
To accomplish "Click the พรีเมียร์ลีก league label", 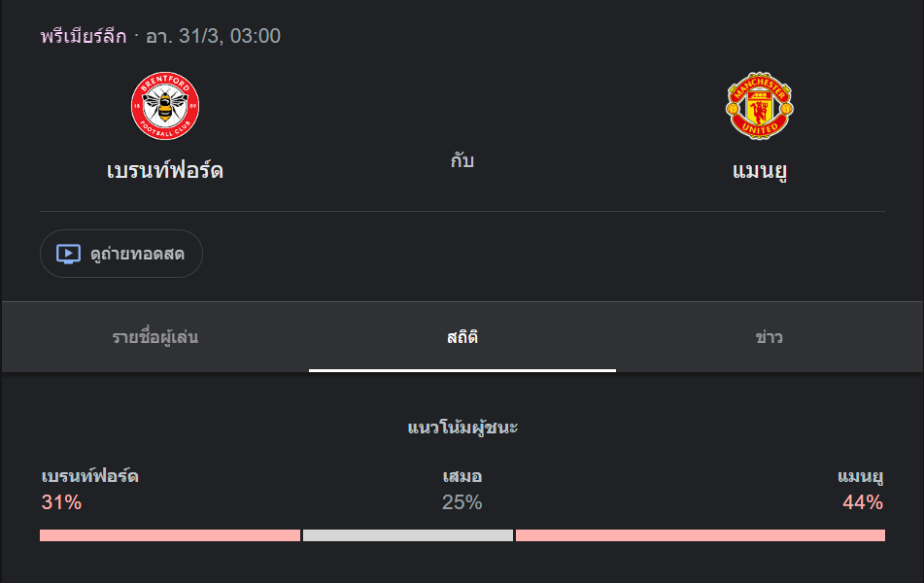I will (x=84, y=36).
